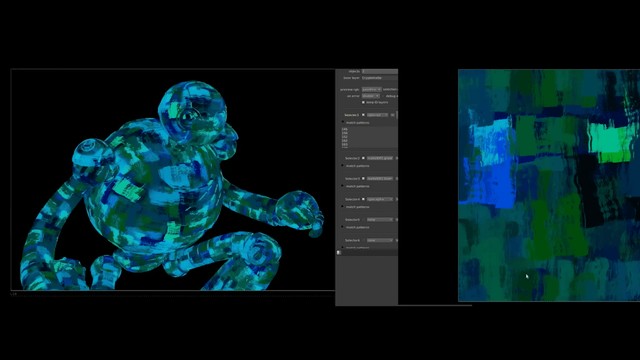Image resolution: width=640 pixels, height=360 pixels.
Task: Expand match patterns under Selector 2
Action: pos(342,166)
